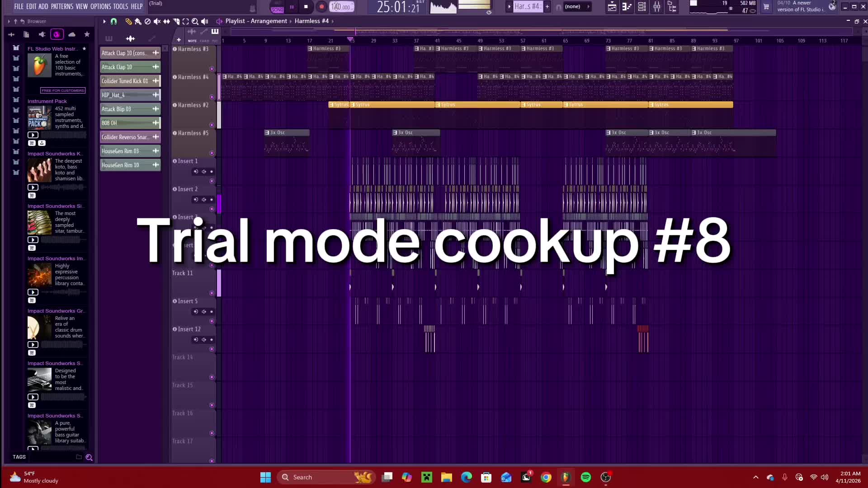Viewport: 868px width, 488px height.
Task: Open the Harmless #4 pattern breadcrumb
Action: point(311,21)
